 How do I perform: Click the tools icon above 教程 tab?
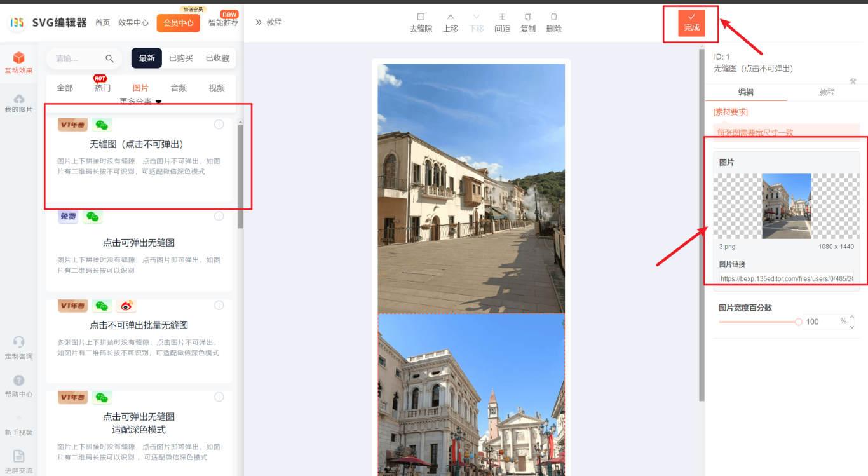click(853, 81)
